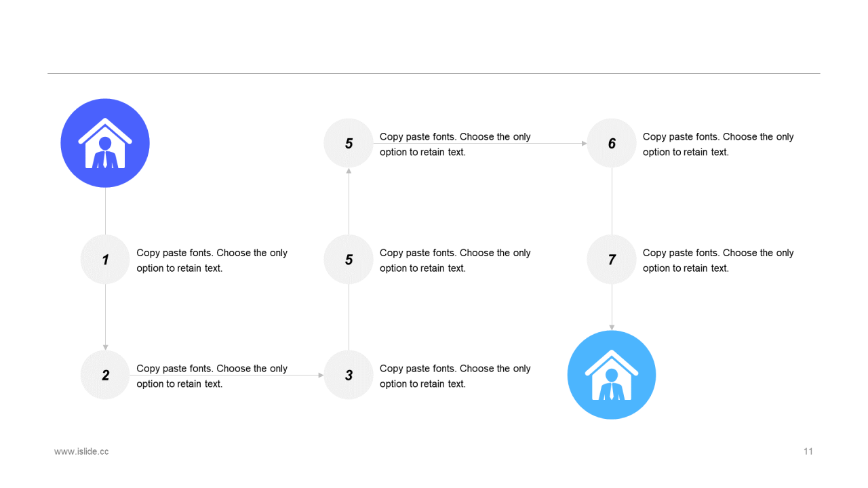
Task: Select the step 3 numbered circle
Action: (349, 375)
